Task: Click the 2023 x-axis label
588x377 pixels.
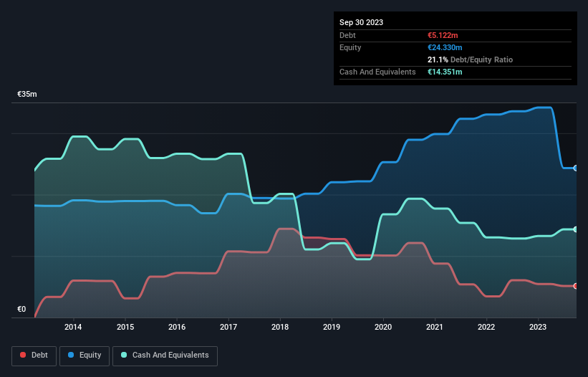Action: (x=538, y=327)
